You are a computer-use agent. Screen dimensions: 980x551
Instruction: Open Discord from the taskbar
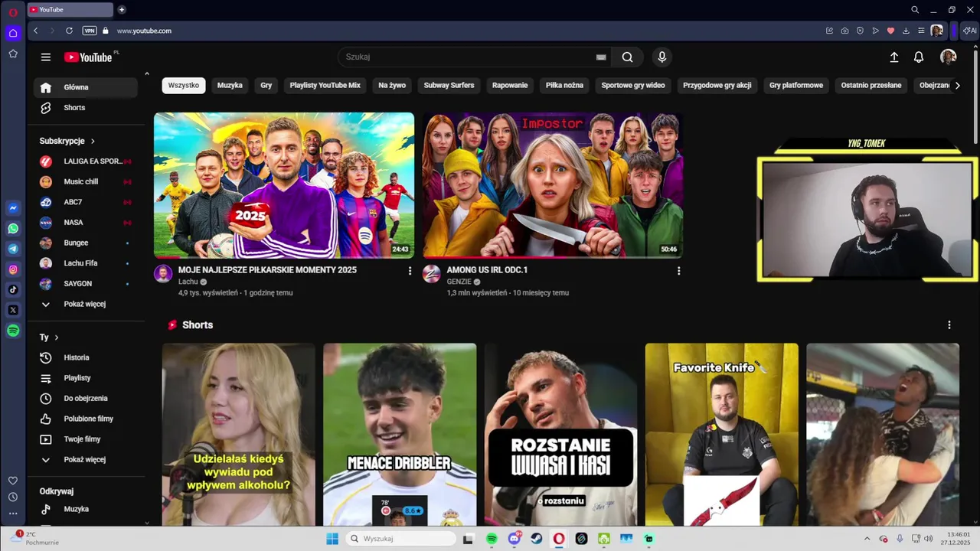[514, 539]
